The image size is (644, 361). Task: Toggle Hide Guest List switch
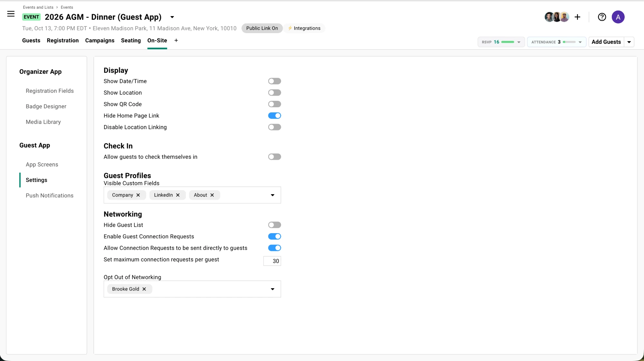274,225
